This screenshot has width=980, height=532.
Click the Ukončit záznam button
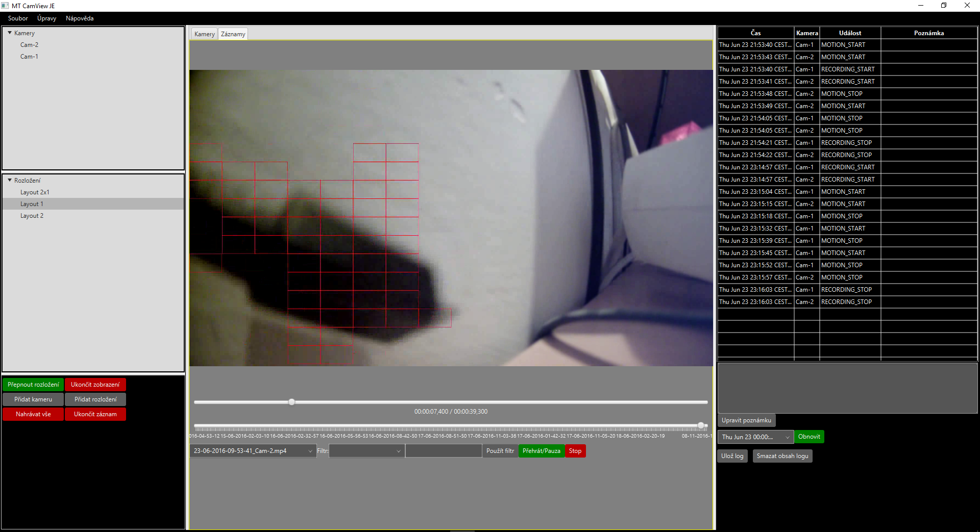(x=95, y=414)
